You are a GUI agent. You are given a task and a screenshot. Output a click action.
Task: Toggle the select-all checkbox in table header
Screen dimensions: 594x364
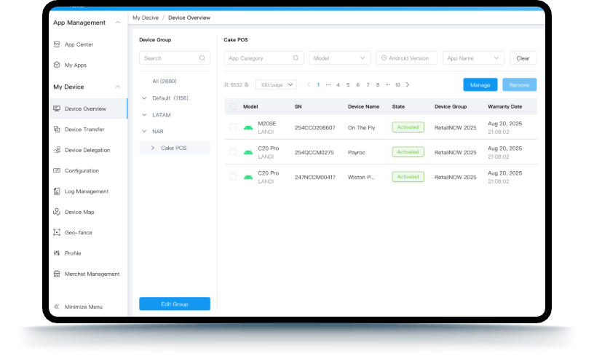click(233, 106)
